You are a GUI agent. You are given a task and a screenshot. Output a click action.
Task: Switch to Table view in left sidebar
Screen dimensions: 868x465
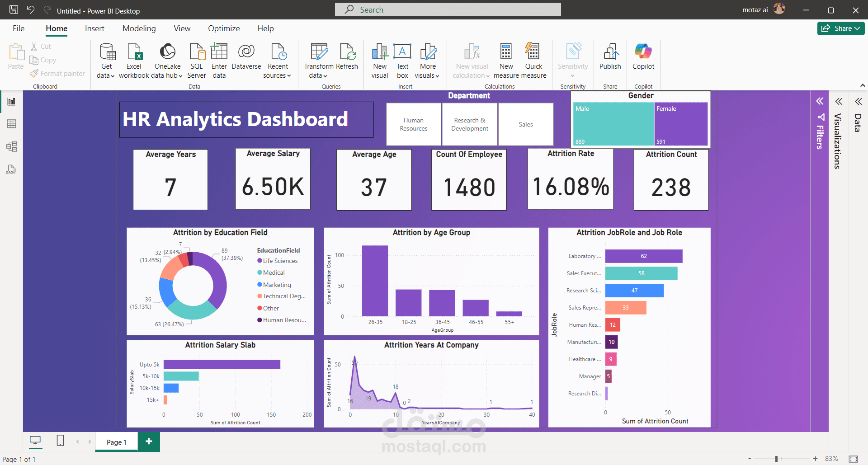coord(11,124)
